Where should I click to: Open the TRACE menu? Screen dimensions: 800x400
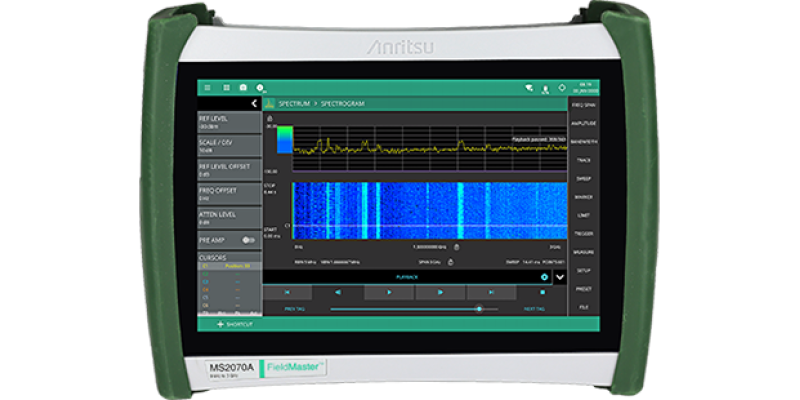click(x=583, y=160)
